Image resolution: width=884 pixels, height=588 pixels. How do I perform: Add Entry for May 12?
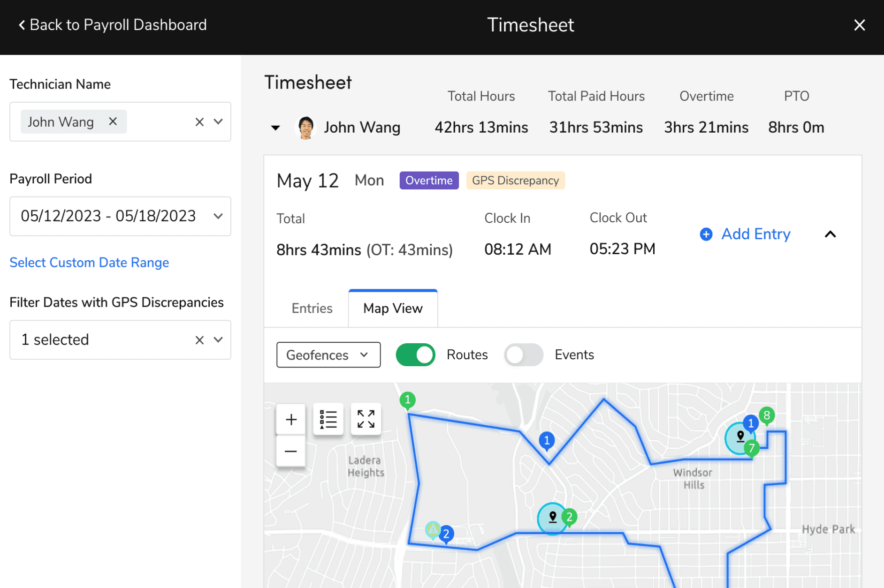[745, 234]
